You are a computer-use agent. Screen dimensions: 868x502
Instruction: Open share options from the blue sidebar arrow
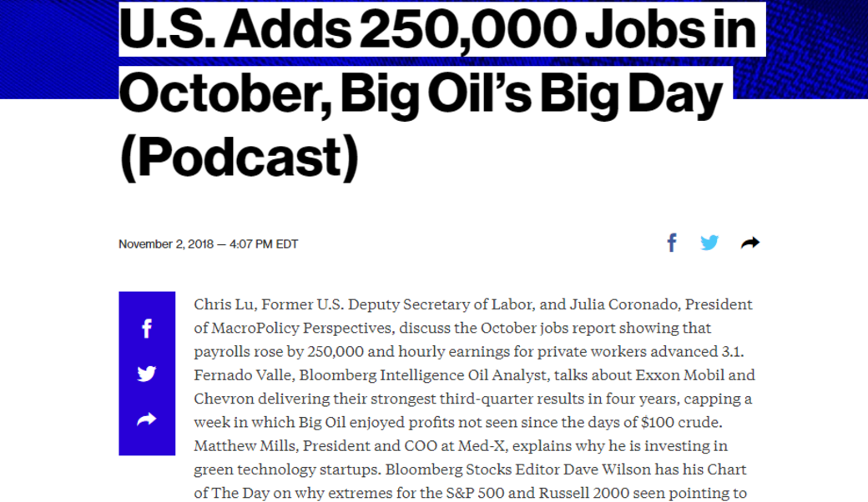click(147, 419)
